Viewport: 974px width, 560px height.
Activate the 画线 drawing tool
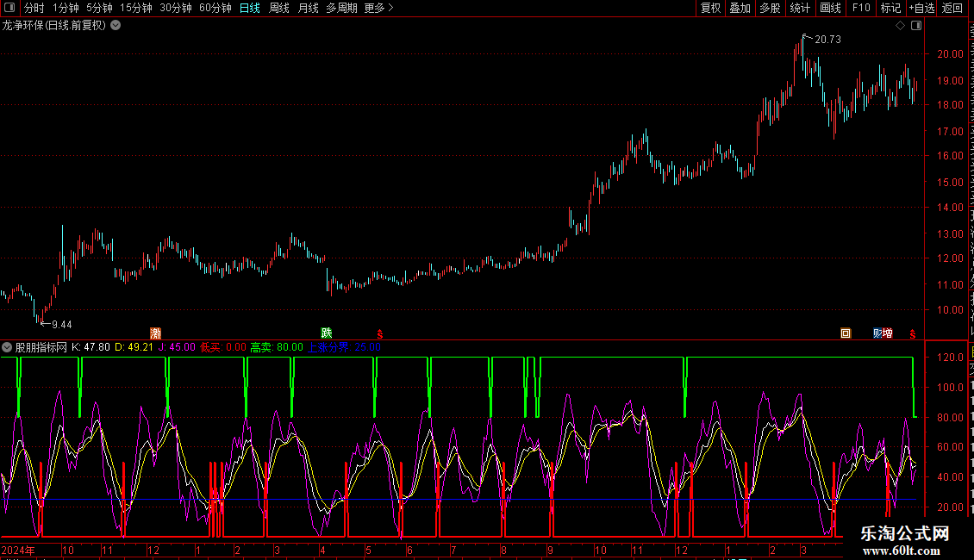[x=831, y=8]
